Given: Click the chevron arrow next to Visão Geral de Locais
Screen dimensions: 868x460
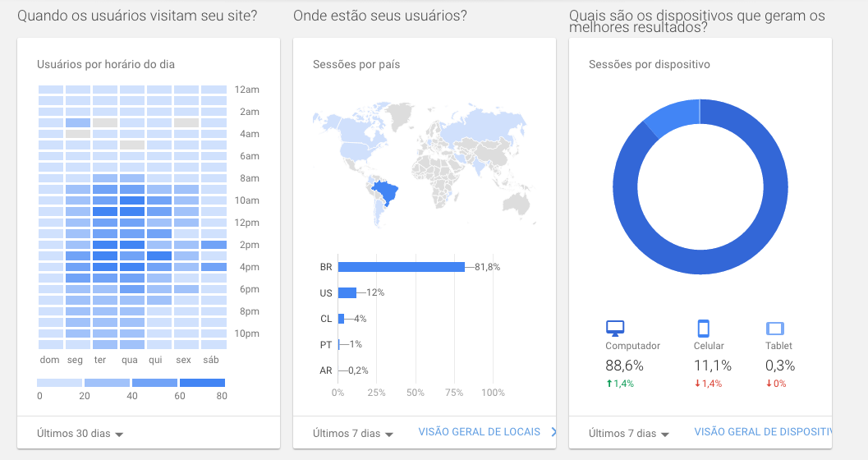Looking at the screenshot, I should (x=553, y=432).
